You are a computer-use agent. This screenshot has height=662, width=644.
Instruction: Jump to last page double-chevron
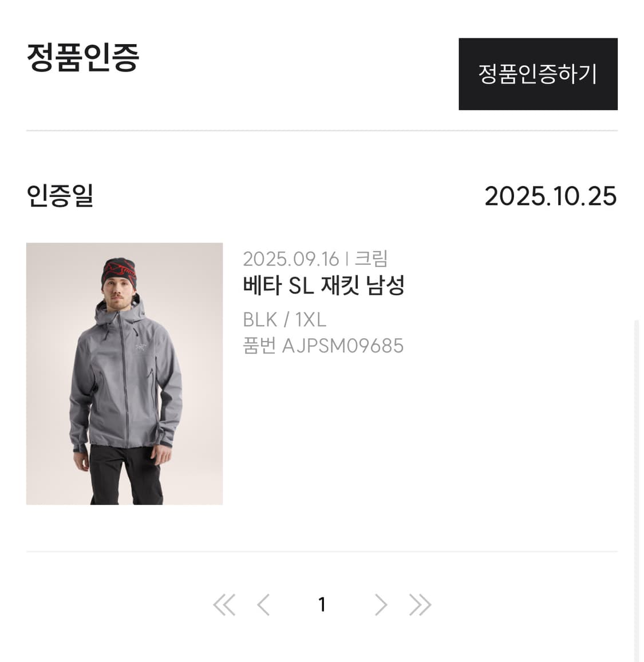click(x=420, y=605)
